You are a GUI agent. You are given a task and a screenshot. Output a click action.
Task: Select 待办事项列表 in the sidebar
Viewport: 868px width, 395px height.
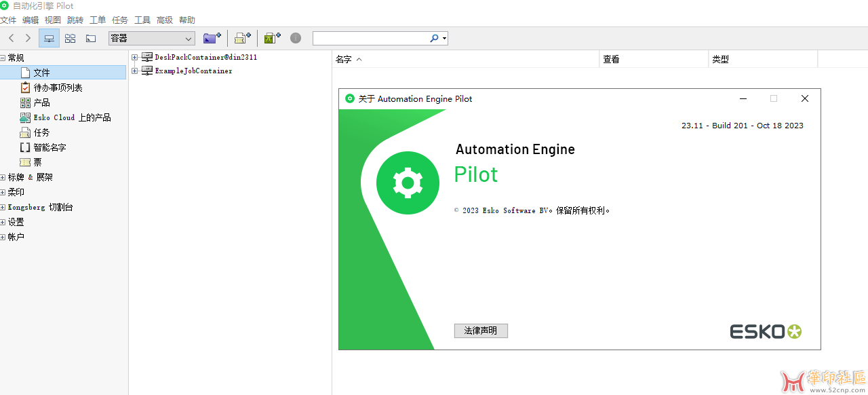click(x=58, y=88)
